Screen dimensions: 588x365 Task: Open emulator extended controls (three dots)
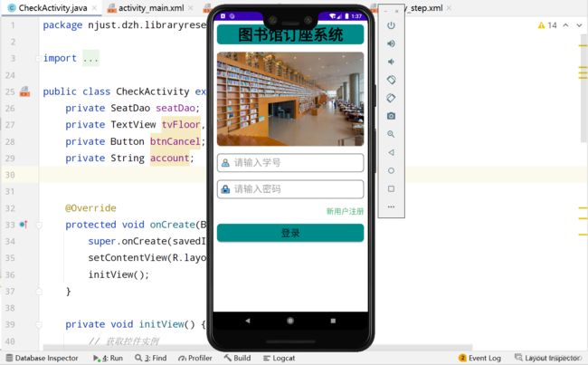click(391, 207)
